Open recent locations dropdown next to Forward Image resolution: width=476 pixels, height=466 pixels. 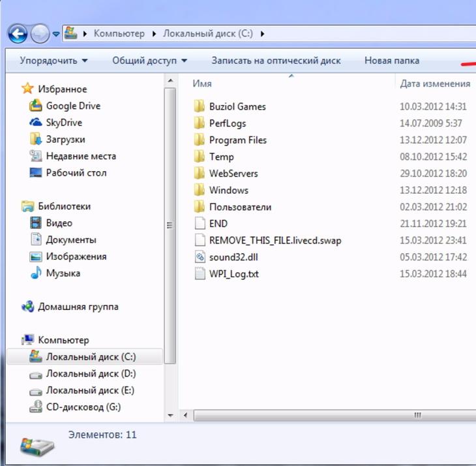tap(56, 34)
